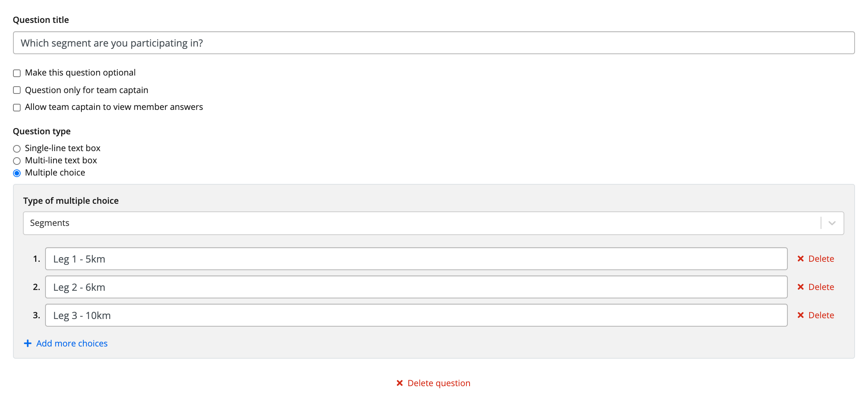
Task: Open the Type of multiple choice select box
Action: (x=420, y=223)
